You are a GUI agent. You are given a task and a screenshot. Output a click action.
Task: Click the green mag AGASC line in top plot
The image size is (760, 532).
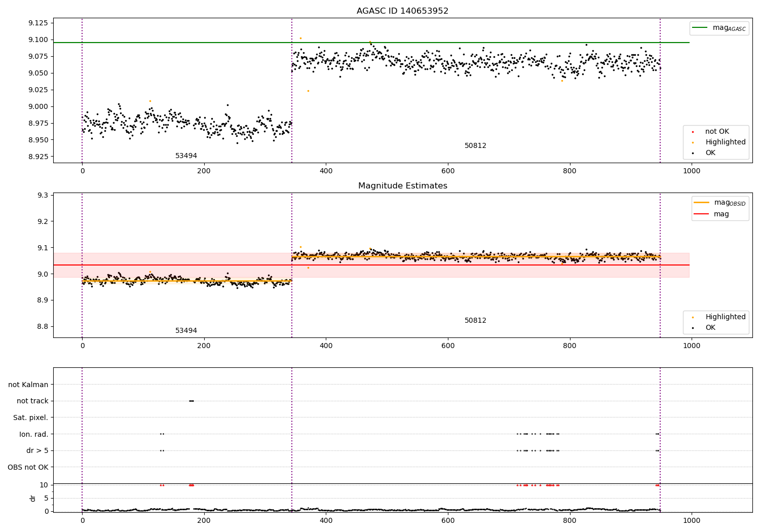371,43
